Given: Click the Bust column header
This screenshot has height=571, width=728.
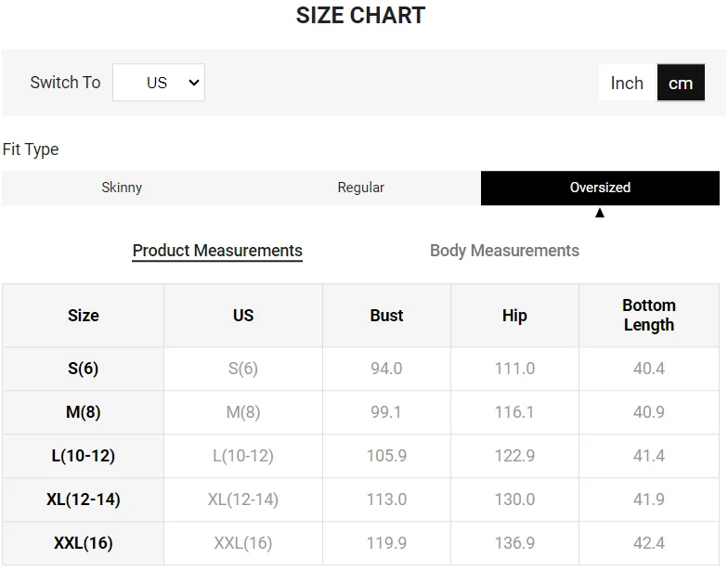Looking at the screenshot, I should 386,316.
